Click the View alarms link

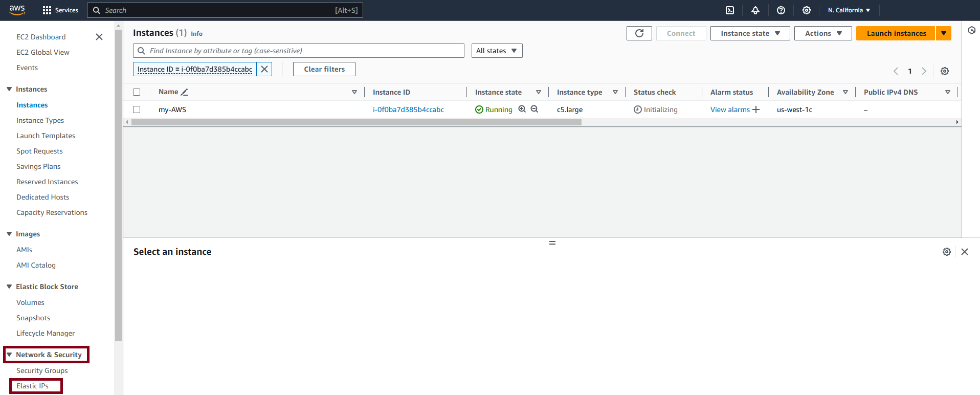point(730,109)
